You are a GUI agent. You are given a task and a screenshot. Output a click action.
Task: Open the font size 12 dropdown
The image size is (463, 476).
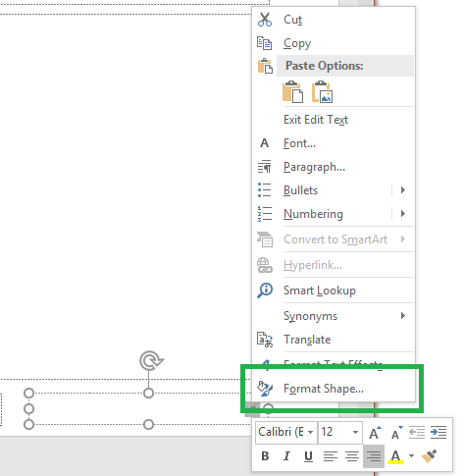coord(355,432)
